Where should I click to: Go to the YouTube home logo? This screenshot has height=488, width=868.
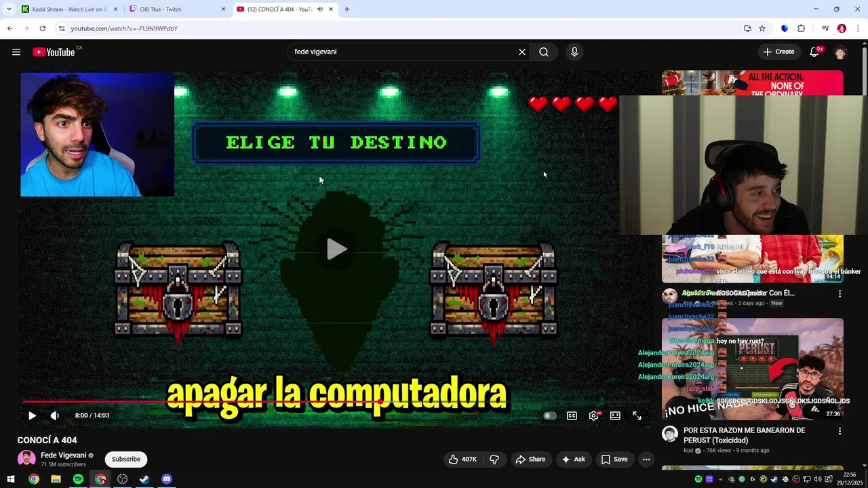point(54,52)
